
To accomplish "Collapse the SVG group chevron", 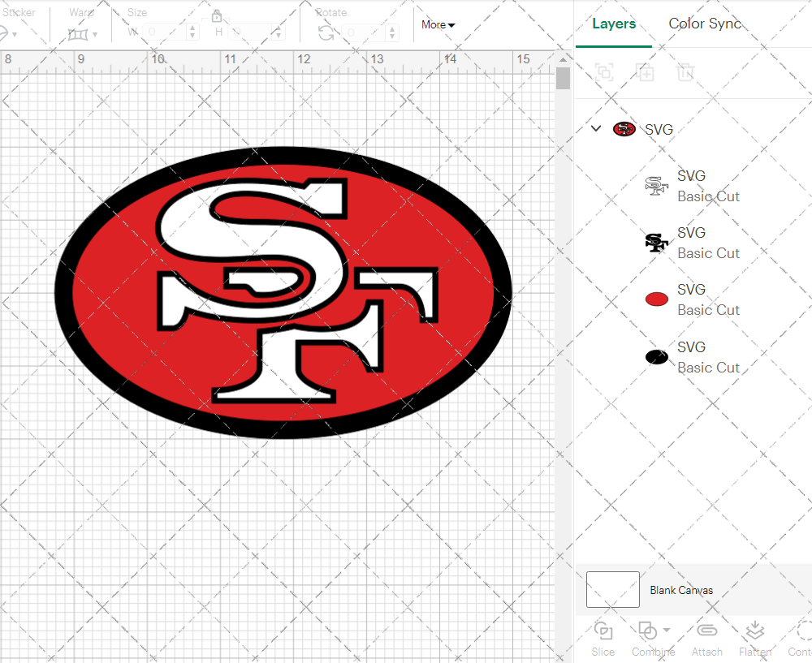I will (596, 128).
